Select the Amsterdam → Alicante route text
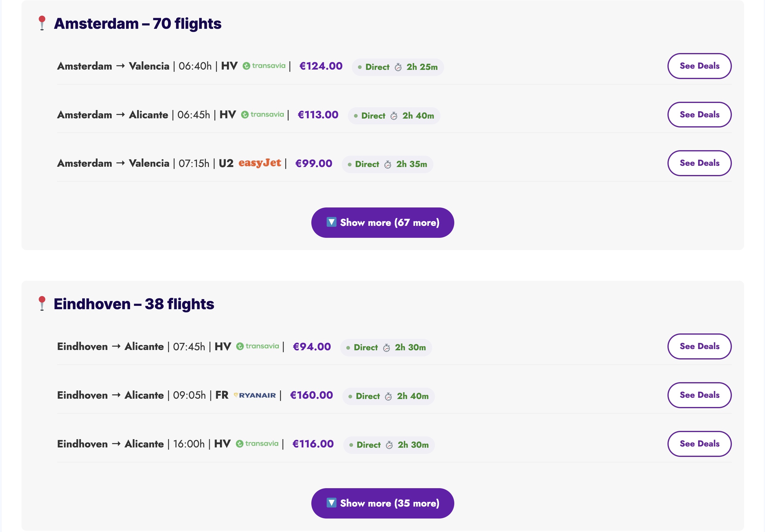Screen dimensions: 765x532 113,115
